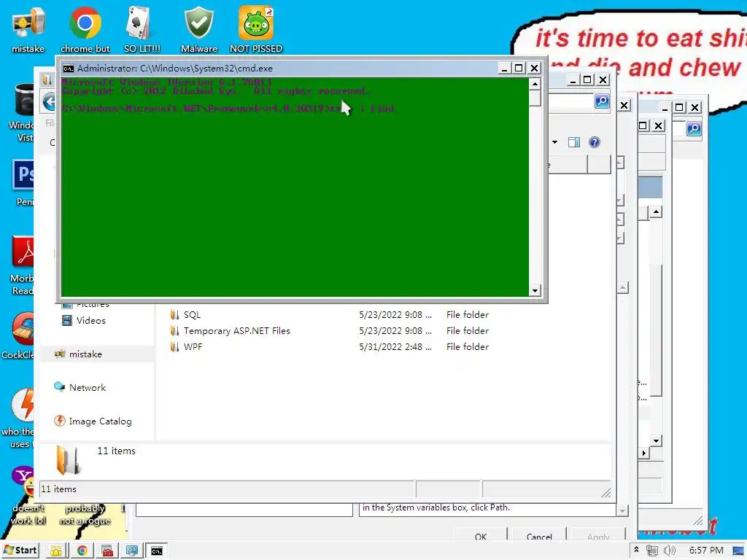Show hidden tray icons with the chevron
Image resolution: width=747 pixels, height=560 pixels.
click(636, 550)
